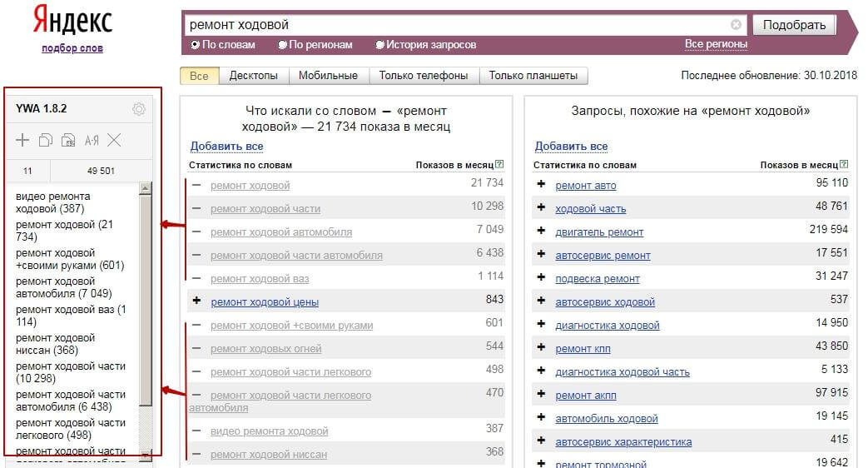
Task: Open the 'Все регионы' region selector
Action: (x=716, y=44)
